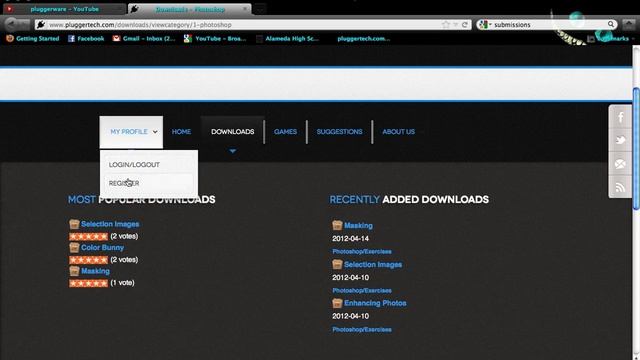
Task: Click the package icon beside recent Selection Images
Action: (x=337, y=264)
